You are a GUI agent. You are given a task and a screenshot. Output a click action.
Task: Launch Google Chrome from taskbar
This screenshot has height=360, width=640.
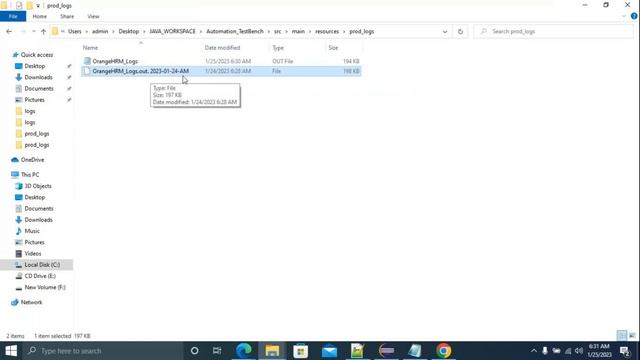443,351
